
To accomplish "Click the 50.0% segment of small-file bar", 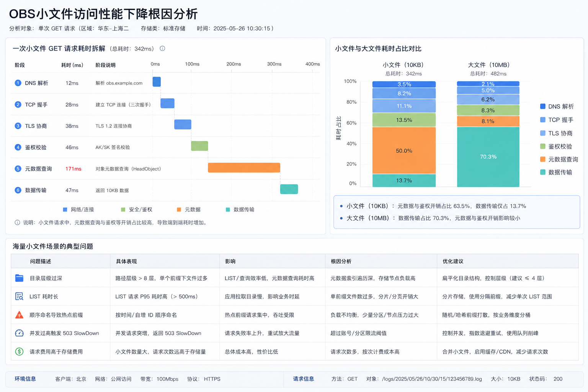I will (404, 150).
